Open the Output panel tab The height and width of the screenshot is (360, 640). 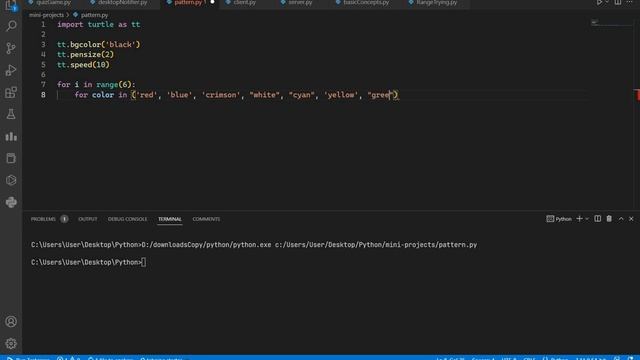pos(88,219)
